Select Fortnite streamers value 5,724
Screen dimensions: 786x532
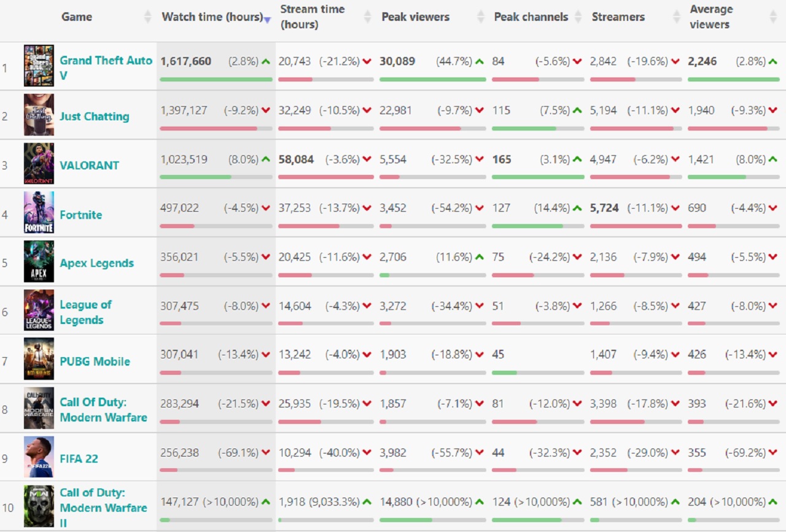tap(604, 208)
